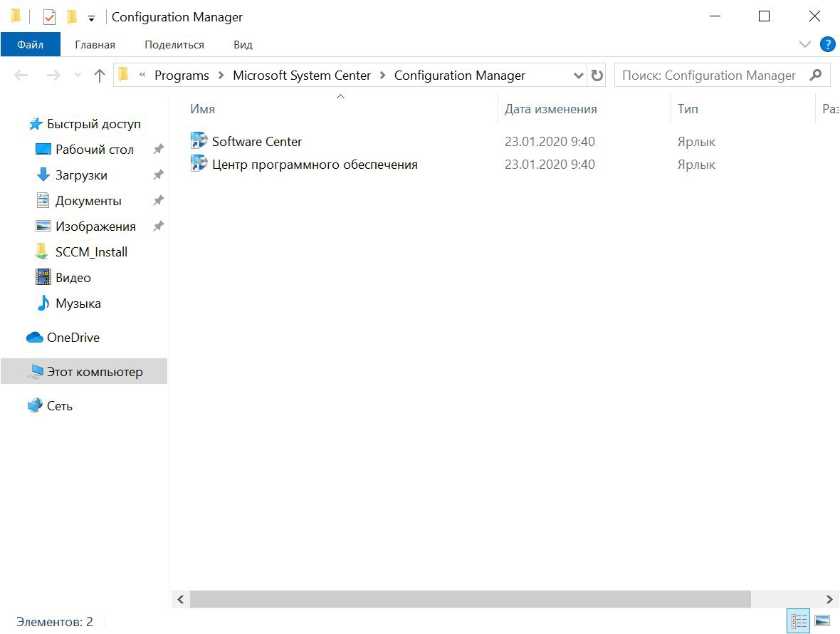Expand chevron after Microsoft System Center

382,76
